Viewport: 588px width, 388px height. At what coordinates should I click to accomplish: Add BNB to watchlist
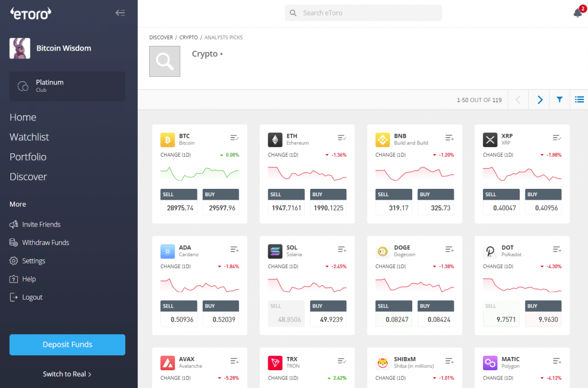[450, 138]
